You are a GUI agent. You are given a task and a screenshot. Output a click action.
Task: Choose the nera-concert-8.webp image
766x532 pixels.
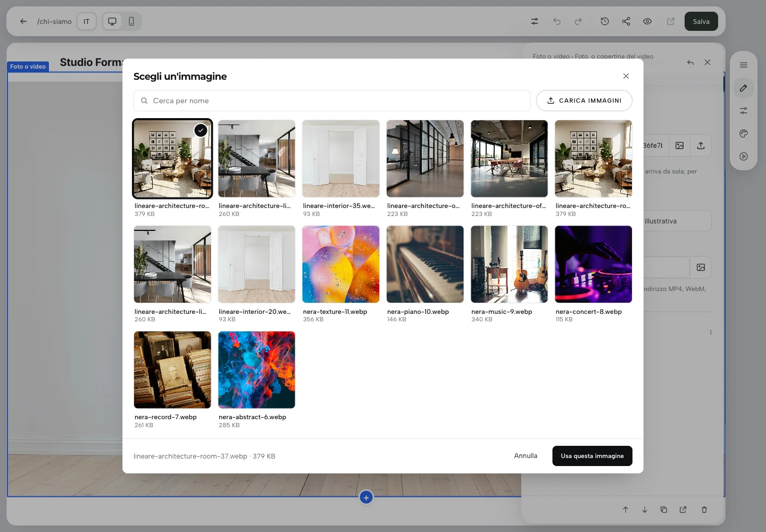(594, 264)
